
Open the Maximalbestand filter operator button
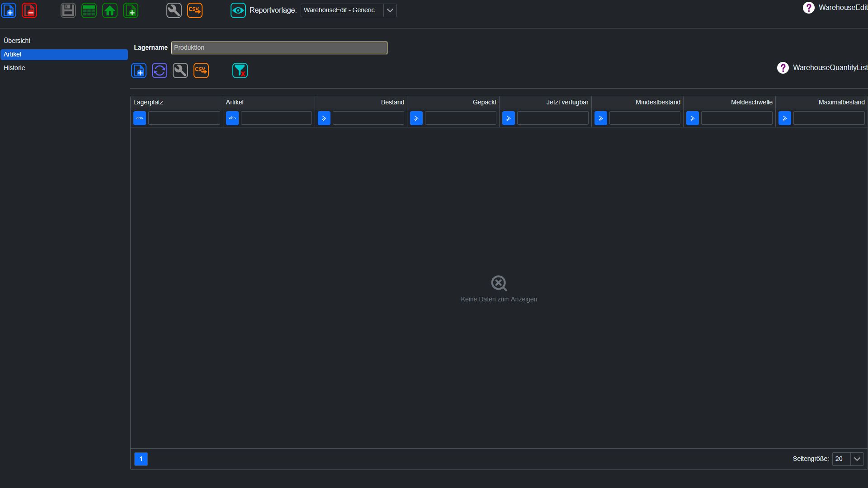pos(785,118)
